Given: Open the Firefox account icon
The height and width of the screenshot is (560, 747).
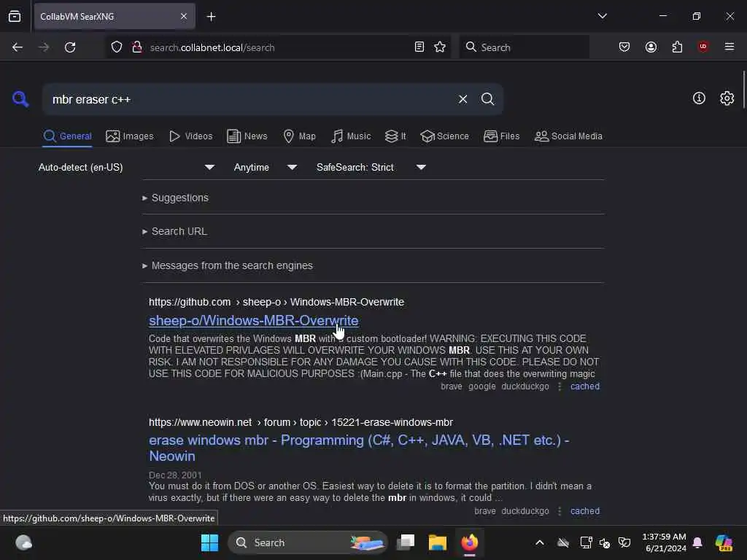Looking at the screenshot, I should point(651,47).
